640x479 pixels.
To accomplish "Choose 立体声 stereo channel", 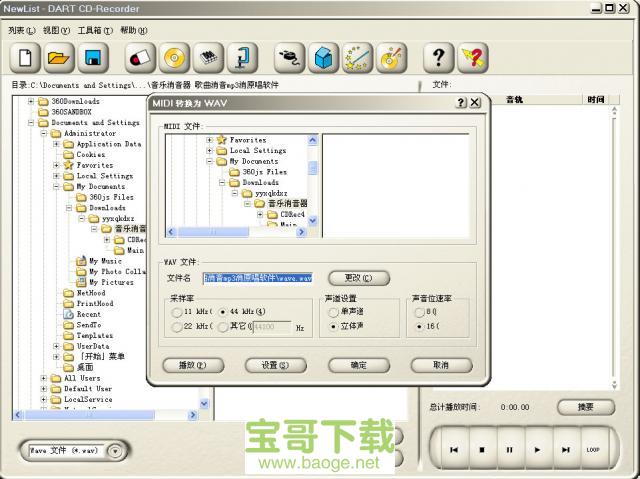I will 333,326.
